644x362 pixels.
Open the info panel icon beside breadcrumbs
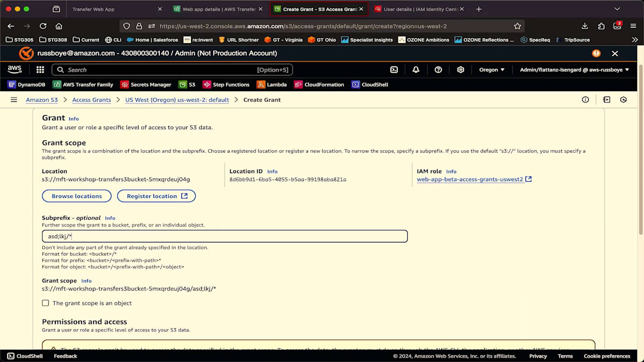click(x=586, y=100)
